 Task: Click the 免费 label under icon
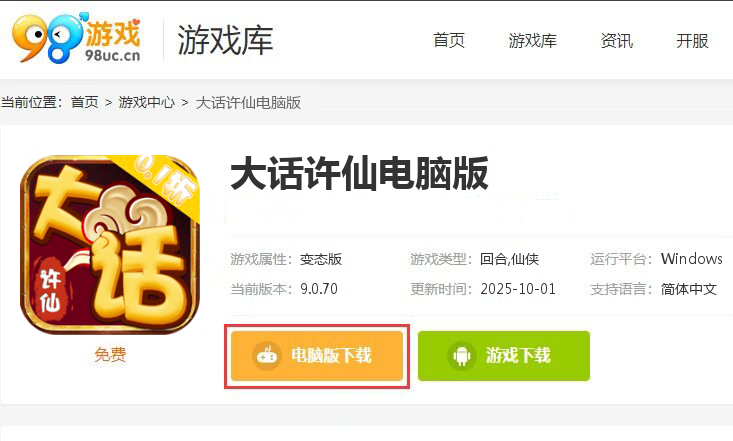point(110,355)
